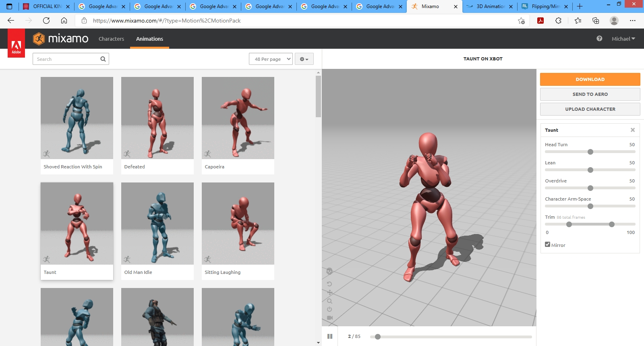Click the Overdrive slider handle
Viewport: 644px width, 346px height.
coord(590,188)
